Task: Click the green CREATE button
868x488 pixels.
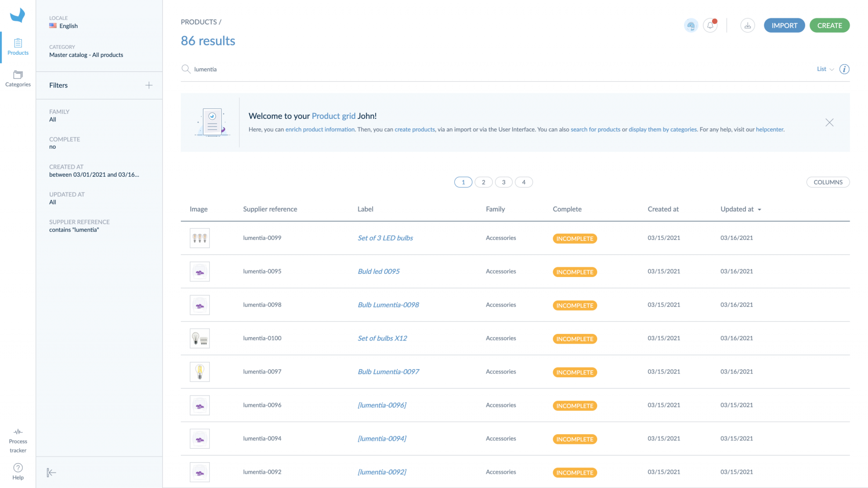Action: (x=829, y=26)
